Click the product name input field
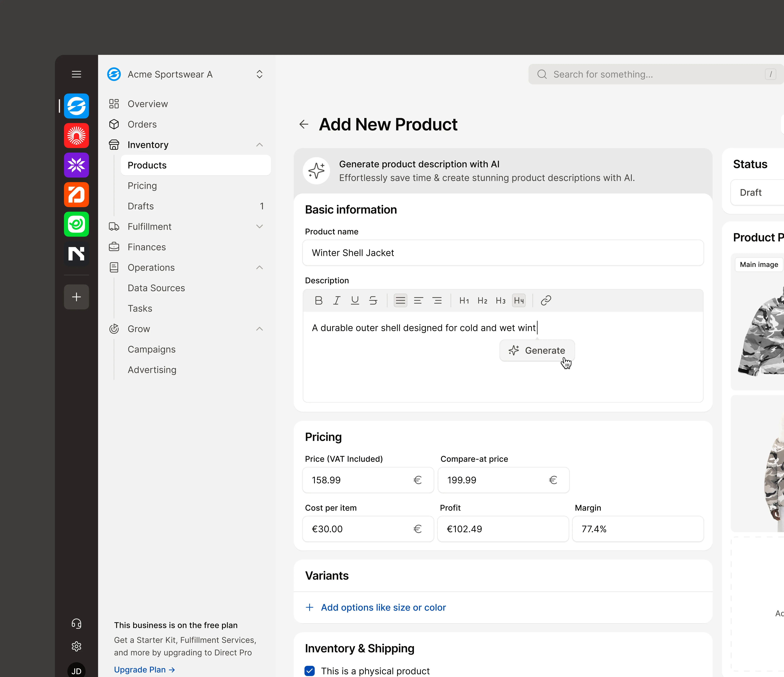784x677 pixels. tap(503, 253)
